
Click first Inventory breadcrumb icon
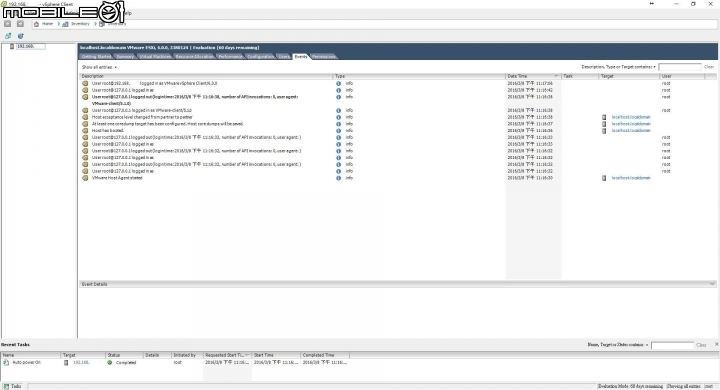point(65,24)
